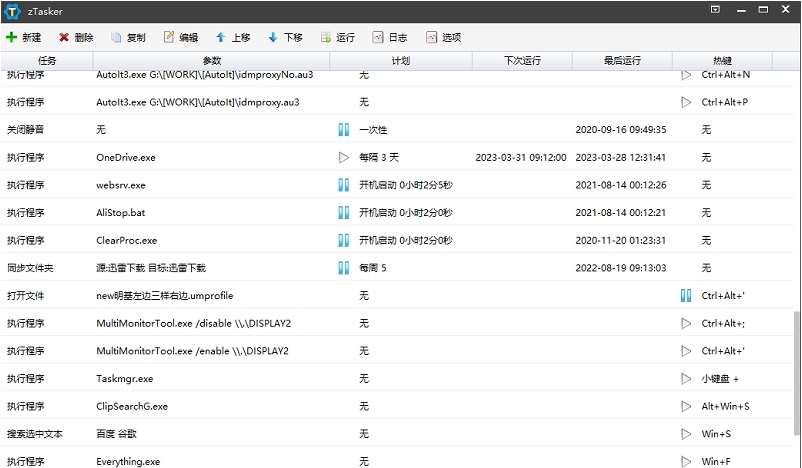This screenshot has width=802, height=468.
Task: Select the idmproxy.au3 task row
Action: 397,102
